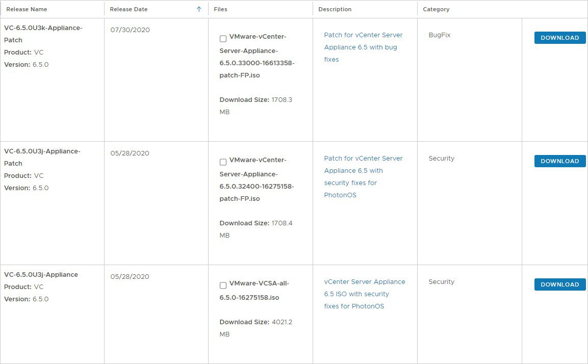
Task: Open the 'Appliance 6.5 with bug fixes' description link
Action: pyautogui.click(x=363, y=47)
